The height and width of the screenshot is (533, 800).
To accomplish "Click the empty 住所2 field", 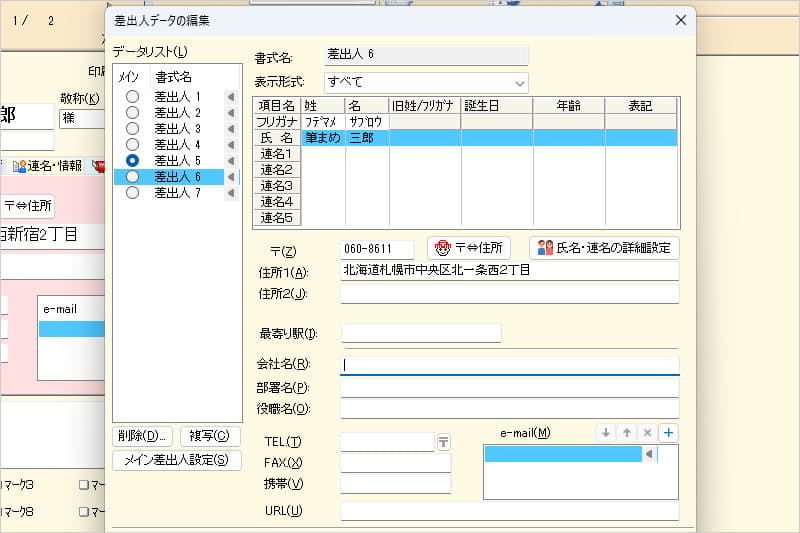I will (x=509, y=293).
